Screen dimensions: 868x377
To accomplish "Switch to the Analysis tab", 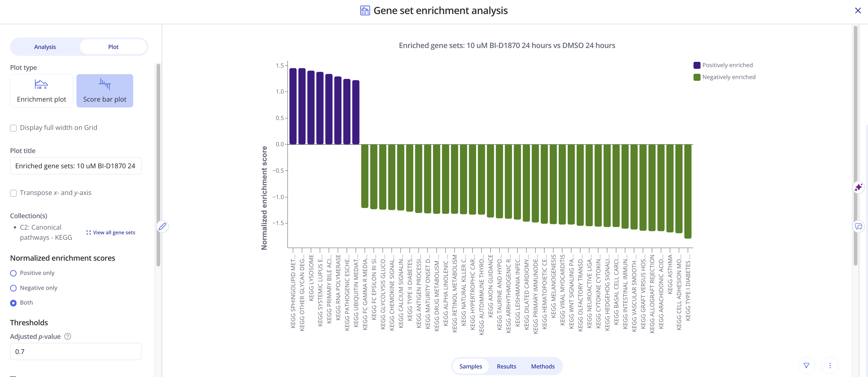I will (x=45, y=46).
